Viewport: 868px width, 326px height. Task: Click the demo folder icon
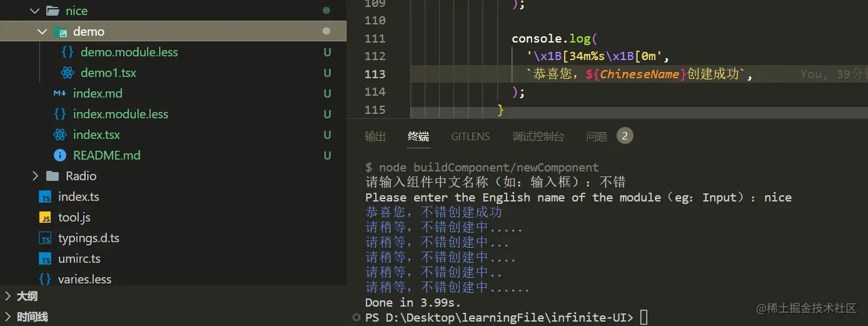tap(60, 32)
